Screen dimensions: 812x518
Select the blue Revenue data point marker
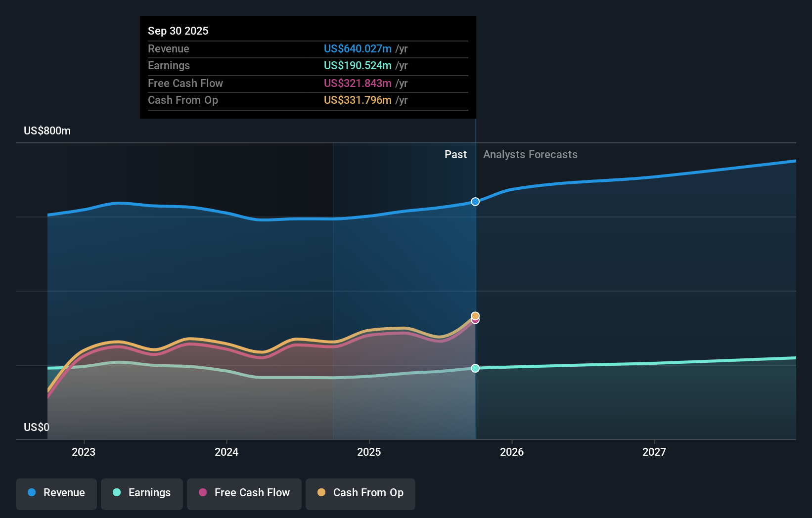coord(475,201)
